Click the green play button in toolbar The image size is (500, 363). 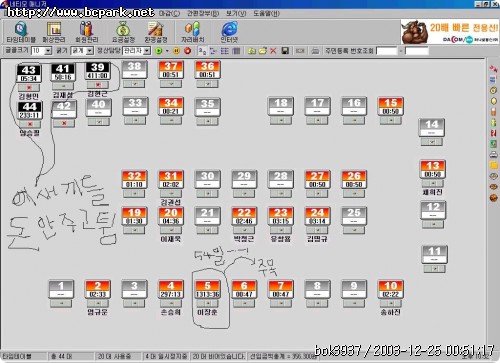click(159, 51)
